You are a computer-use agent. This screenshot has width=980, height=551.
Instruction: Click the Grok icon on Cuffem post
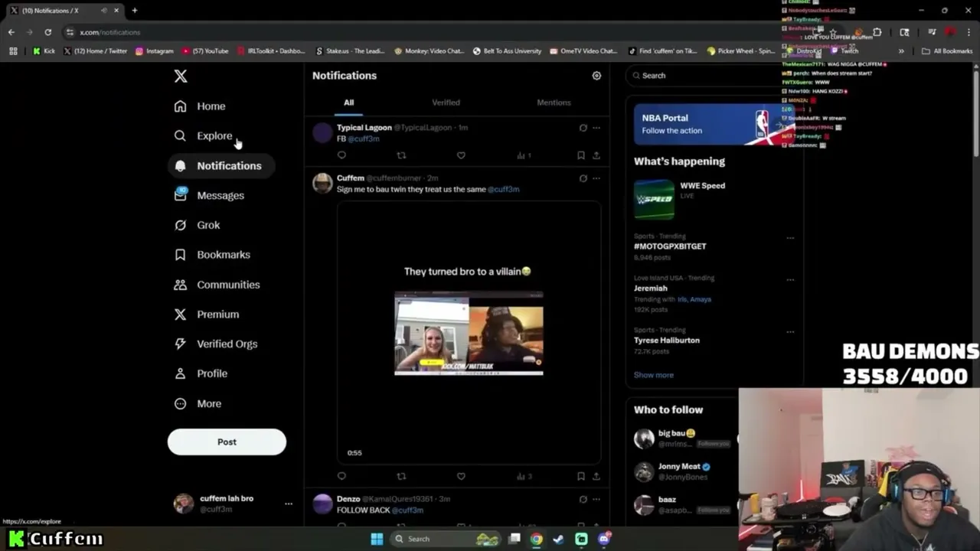[583, 178]
